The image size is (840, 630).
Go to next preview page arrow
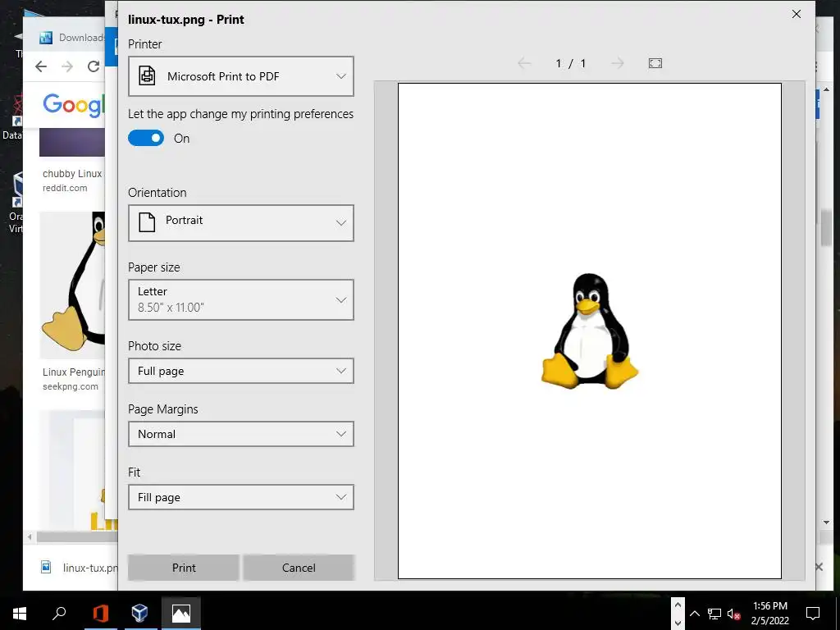point(617,63)
